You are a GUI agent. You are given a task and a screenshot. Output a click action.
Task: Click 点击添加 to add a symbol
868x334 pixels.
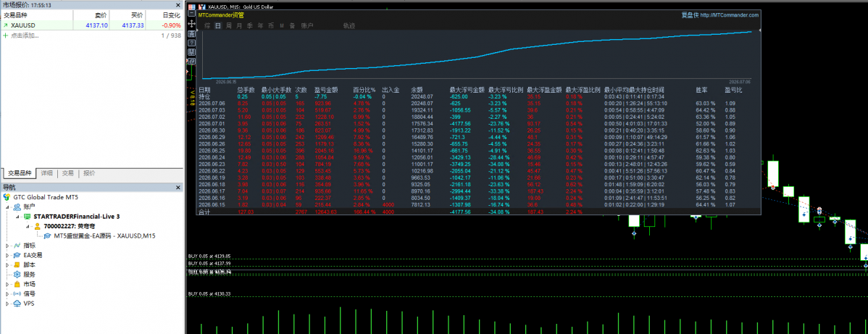pyautogui.click(x=25, y=36)
